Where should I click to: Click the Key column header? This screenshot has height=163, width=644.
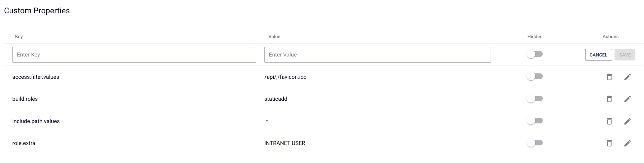(19, 37)
